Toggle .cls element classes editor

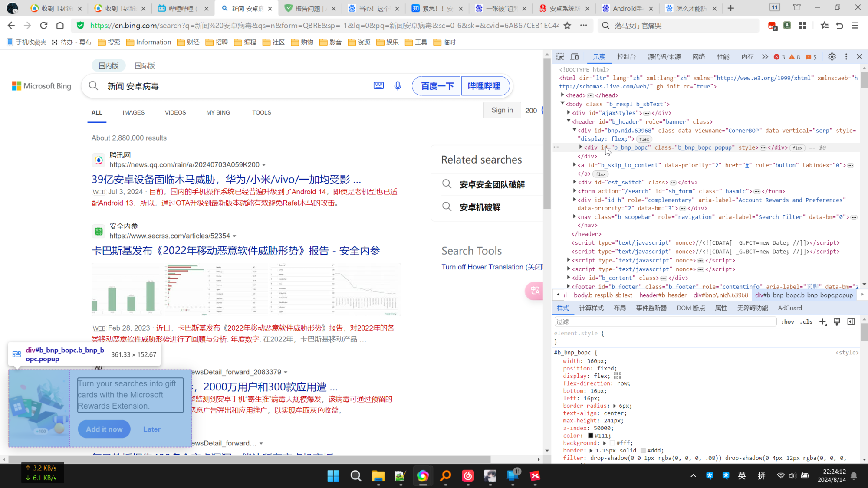[x=806, y=321]
